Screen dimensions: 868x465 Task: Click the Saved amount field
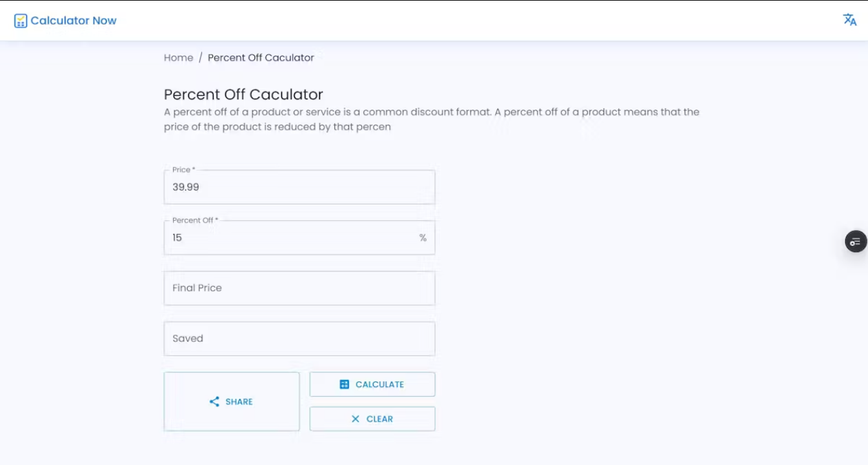click(x=299, y=339)
